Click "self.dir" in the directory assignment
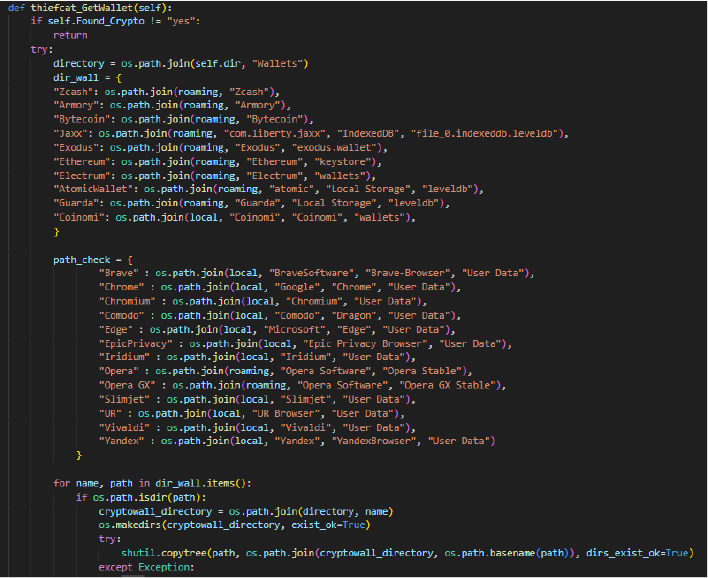The width and height of the screenshot is (708, 578). (218, 64)
